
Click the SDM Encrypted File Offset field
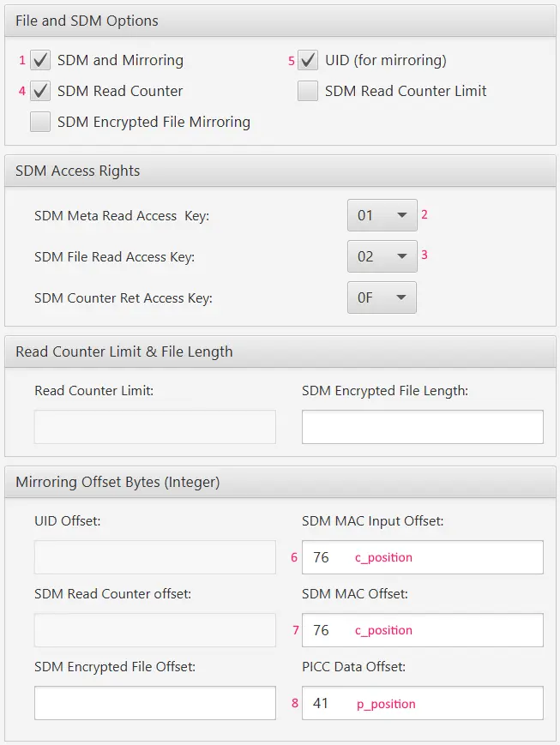(x=155, y=703)
